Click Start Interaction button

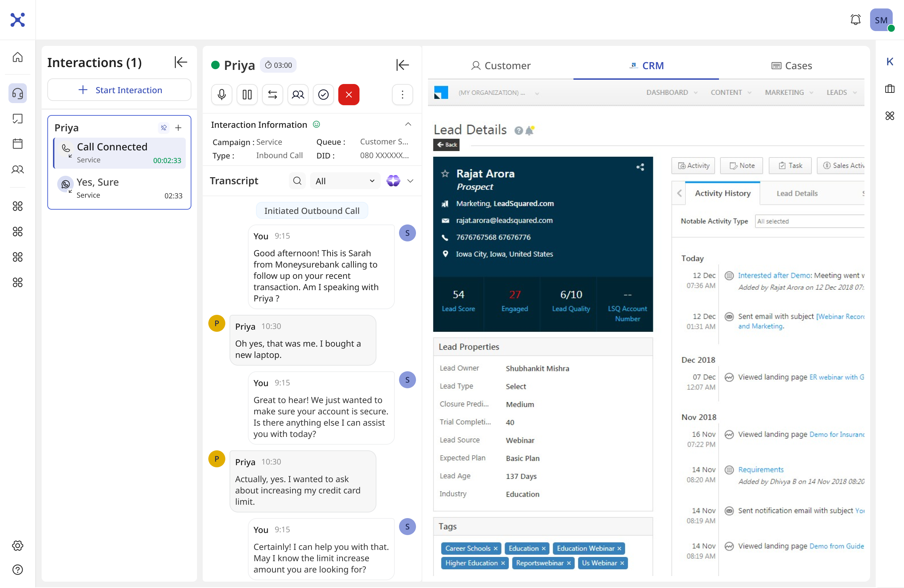(x=119, y=90)
